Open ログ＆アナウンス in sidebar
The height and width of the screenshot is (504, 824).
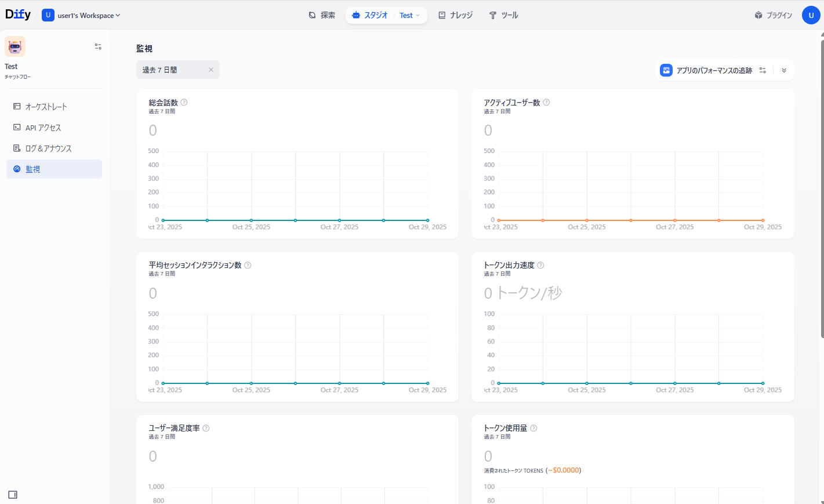[x=49, y=148]
